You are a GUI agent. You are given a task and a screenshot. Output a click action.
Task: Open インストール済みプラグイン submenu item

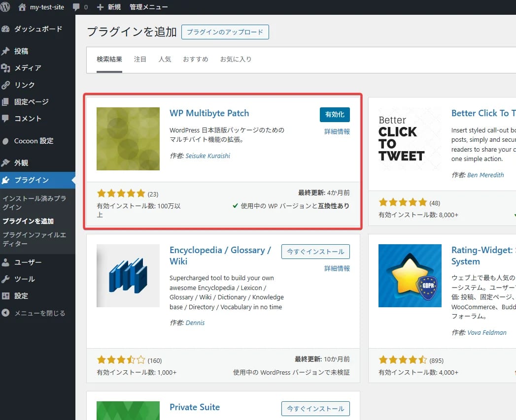(x=34, y=203)
